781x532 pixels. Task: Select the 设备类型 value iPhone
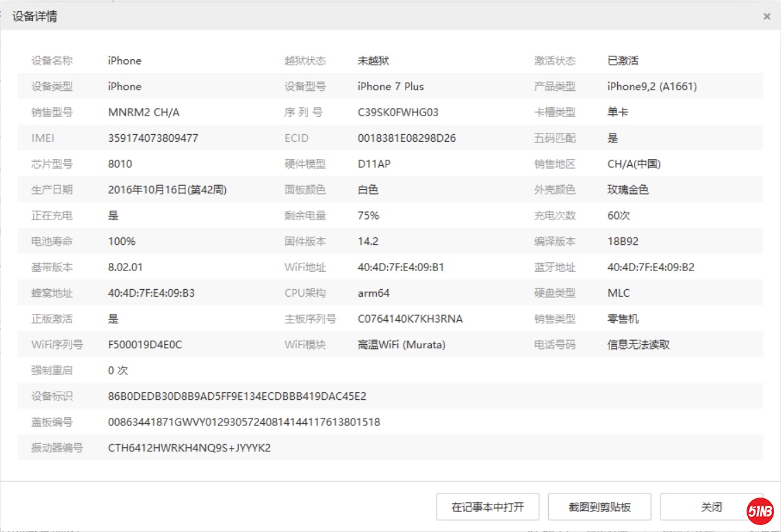125,87
